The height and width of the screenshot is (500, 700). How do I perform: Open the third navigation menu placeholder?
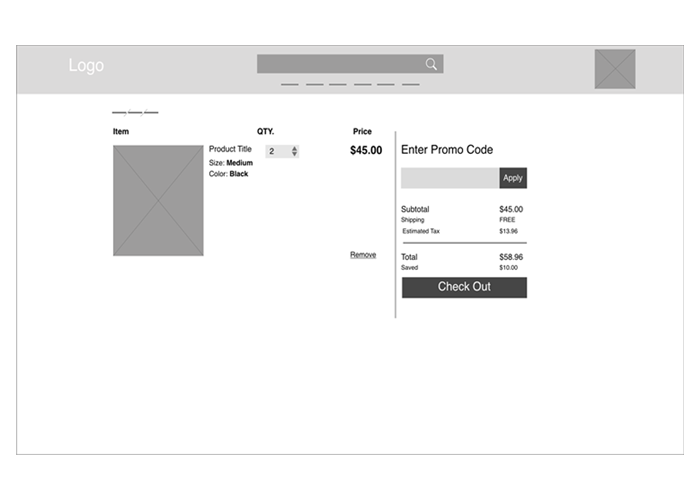pos(338,85)
